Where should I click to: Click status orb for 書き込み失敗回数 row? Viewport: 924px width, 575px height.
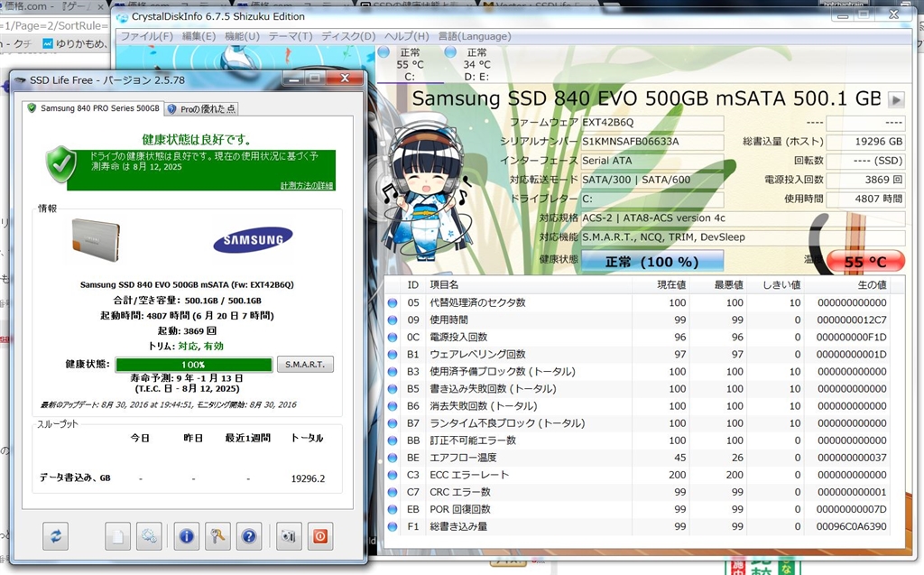[x=393, y=389]
